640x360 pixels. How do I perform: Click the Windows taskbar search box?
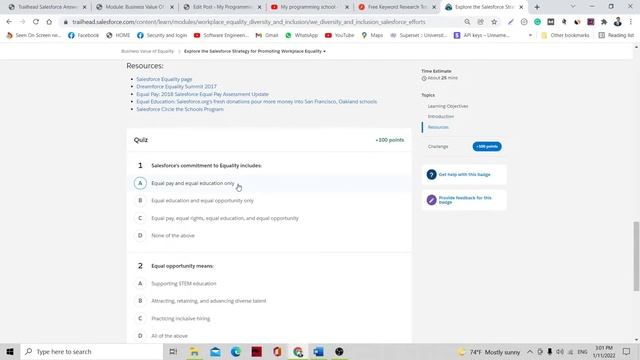point(91,351)
